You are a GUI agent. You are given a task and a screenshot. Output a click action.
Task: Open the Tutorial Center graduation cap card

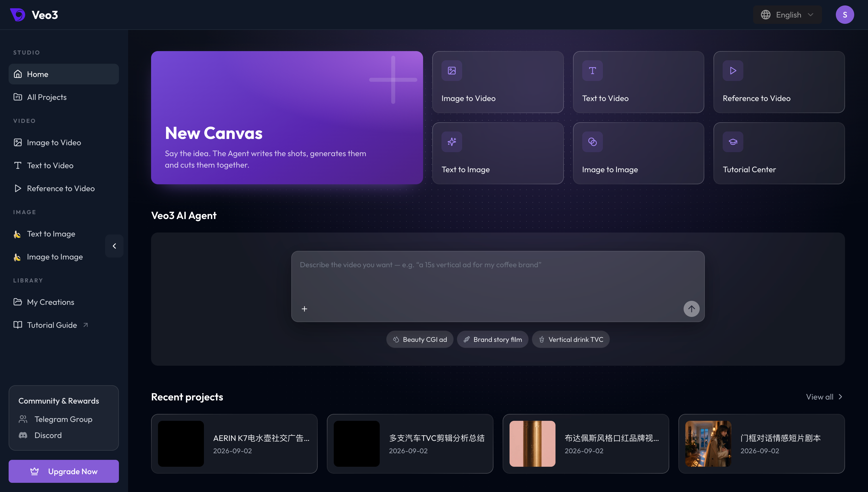pyautogui.click(x=733, y=142)
